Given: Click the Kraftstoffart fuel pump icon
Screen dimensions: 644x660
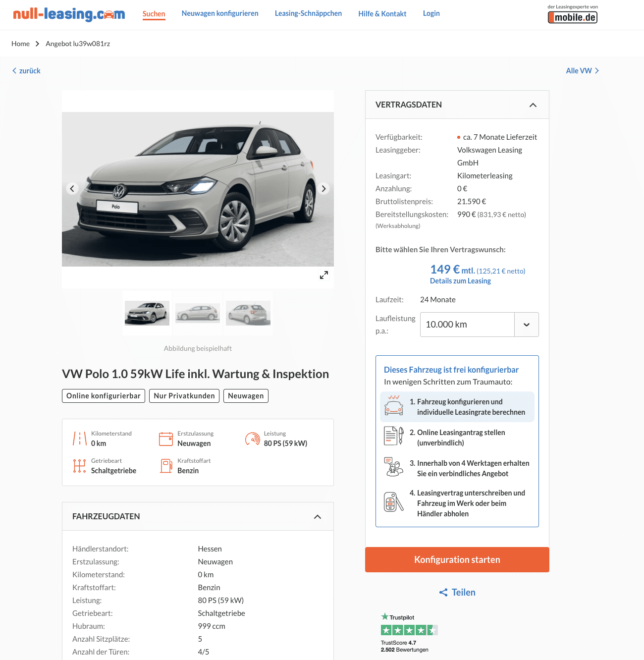Looking at the screenshot, I should pos(166,466).
